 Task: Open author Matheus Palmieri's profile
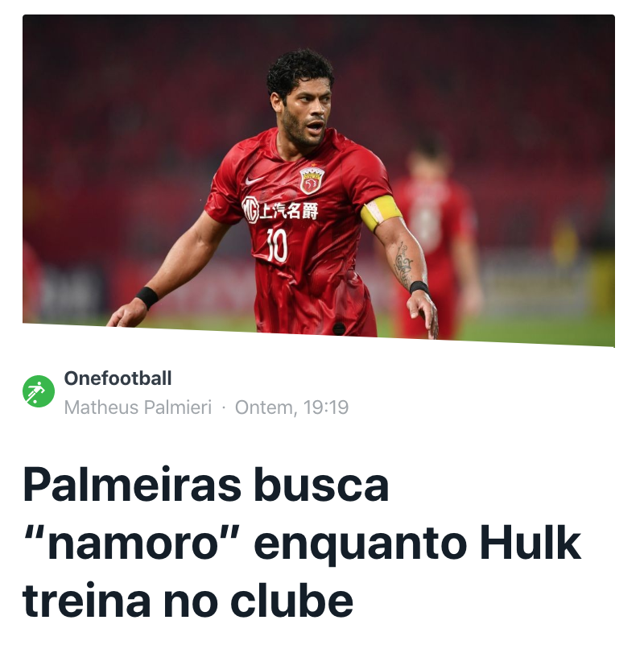coord(138,407)
